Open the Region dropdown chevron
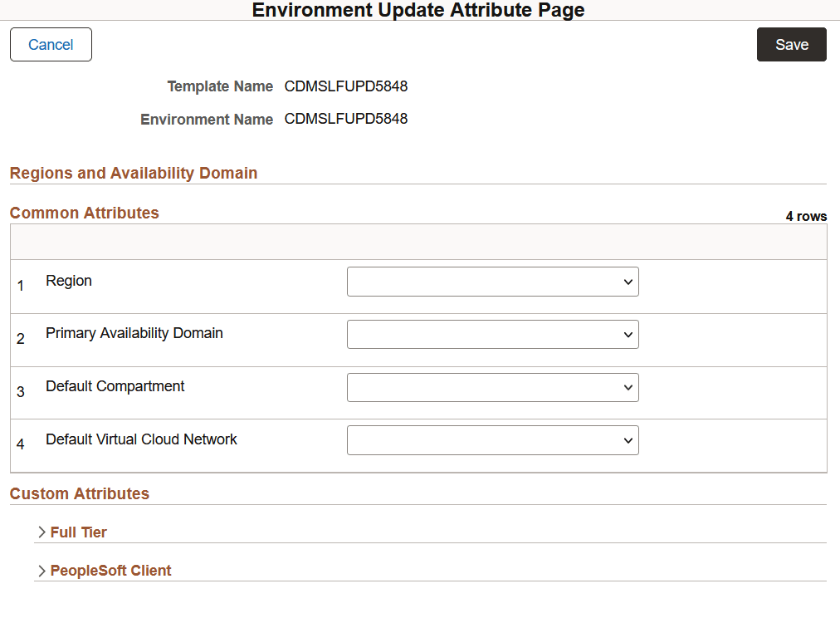The width and height of the screenshot is (840, 618). 628,282
